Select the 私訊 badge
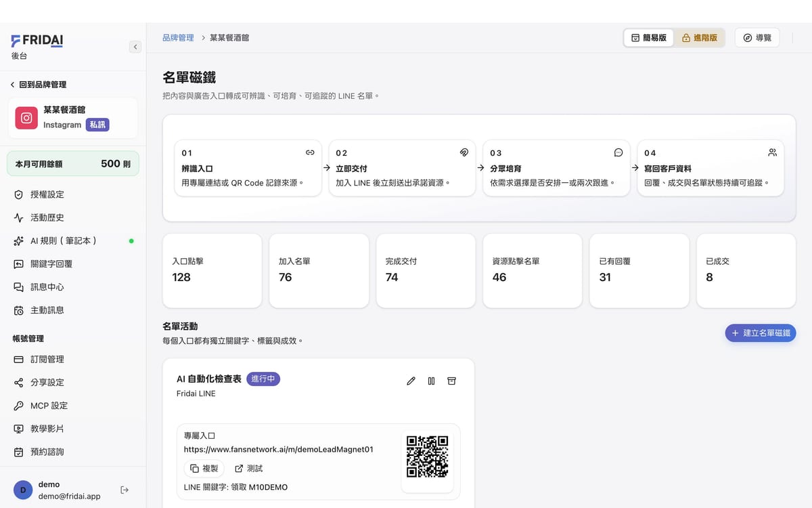The width and height of the screenshot is (812, 508). click(97, 125)
